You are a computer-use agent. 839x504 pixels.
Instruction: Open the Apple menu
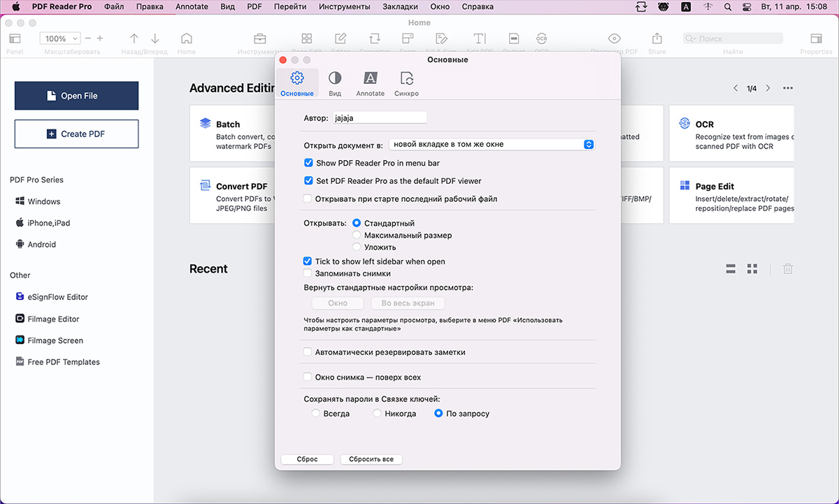pos(15,7)
